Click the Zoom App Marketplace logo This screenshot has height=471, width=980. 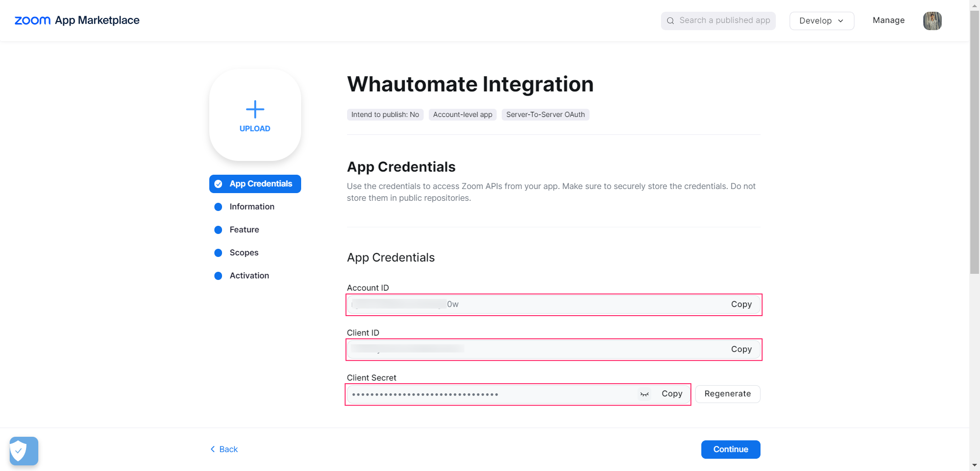tap(77, 20)
